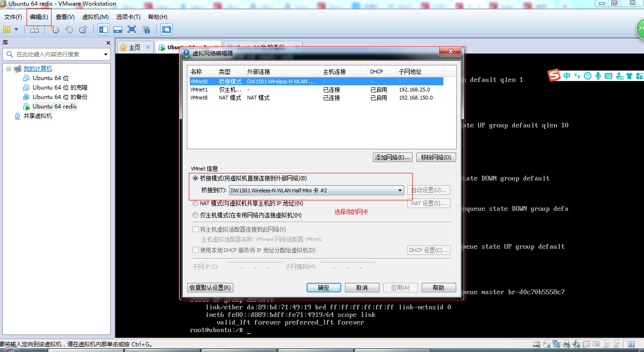Close the 主页 tab
The height and width of the screenshot is (352, 644).
coord(148,47)
